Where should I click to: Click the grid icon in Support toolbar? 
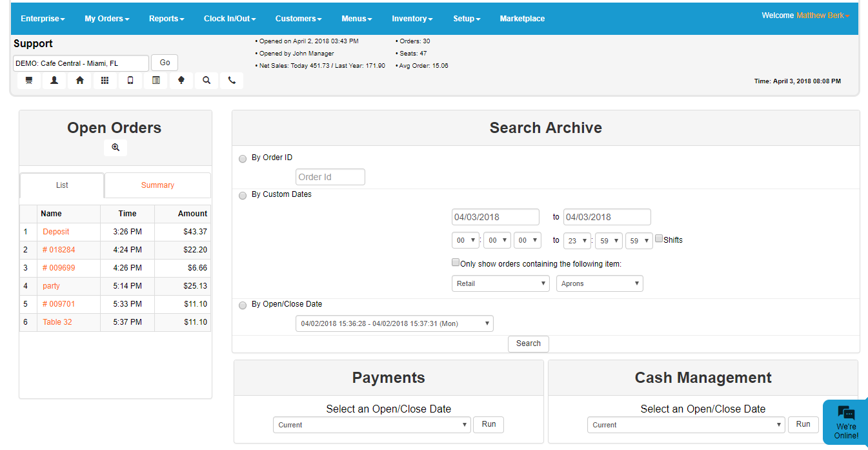pyautogui.click(x=105, y=81)
